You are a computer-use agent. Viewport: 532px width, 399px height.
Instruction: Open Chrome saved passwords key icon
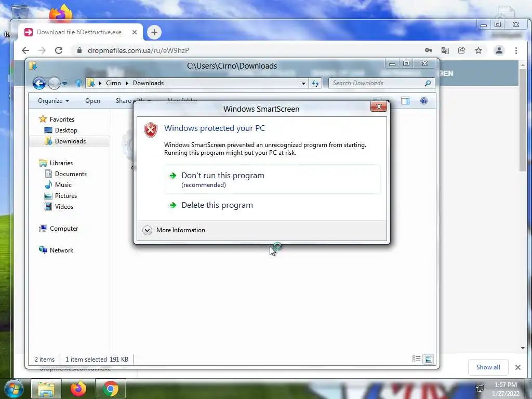[x=429, y=50]
